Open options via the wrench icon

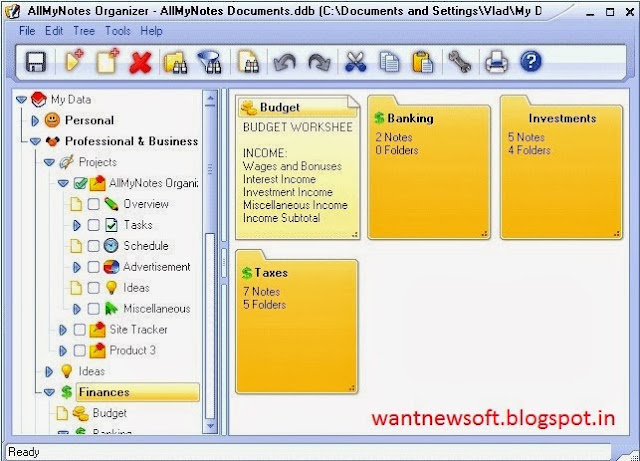460,62
